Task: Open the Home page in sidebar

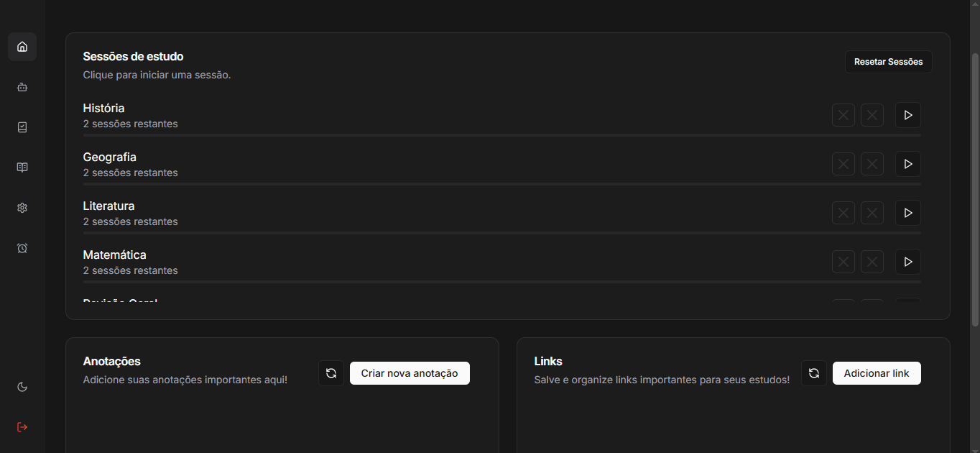Action: point(22,47)
